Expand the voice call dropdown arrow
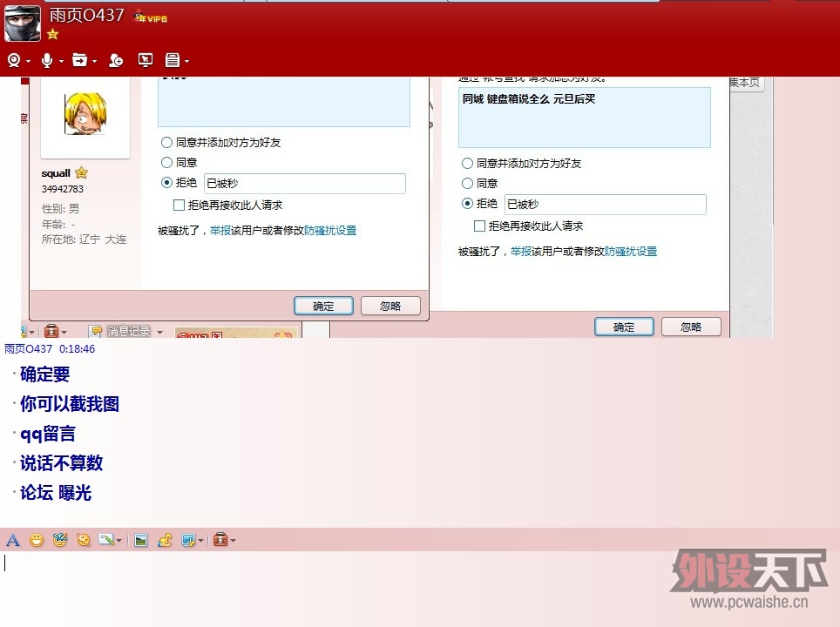840x627 pixels. [61, 62]
